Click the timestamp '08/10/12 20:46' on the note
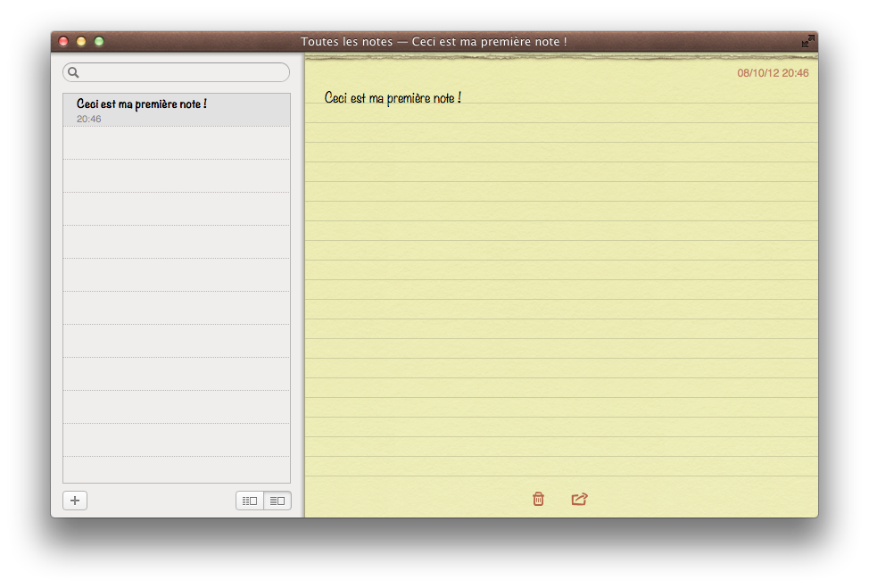The height and width of the screenshot is (588, 869). point(771,73)
